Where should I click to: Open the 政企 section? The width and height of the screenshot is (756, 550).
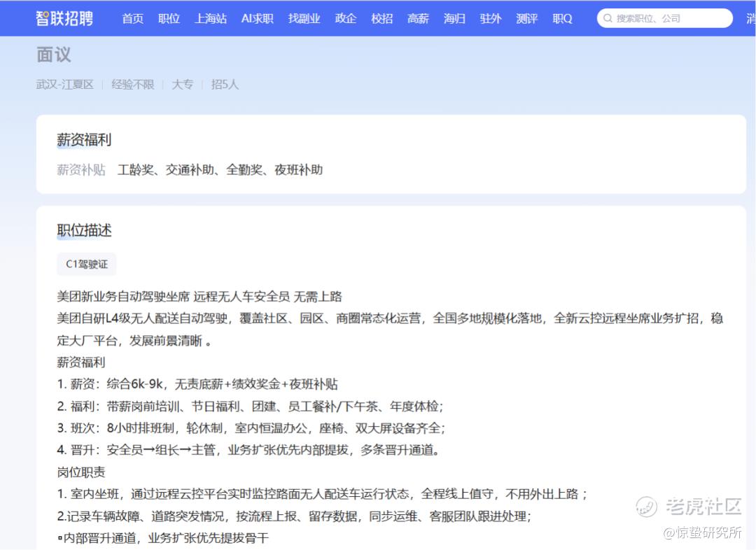coord(346,18)
